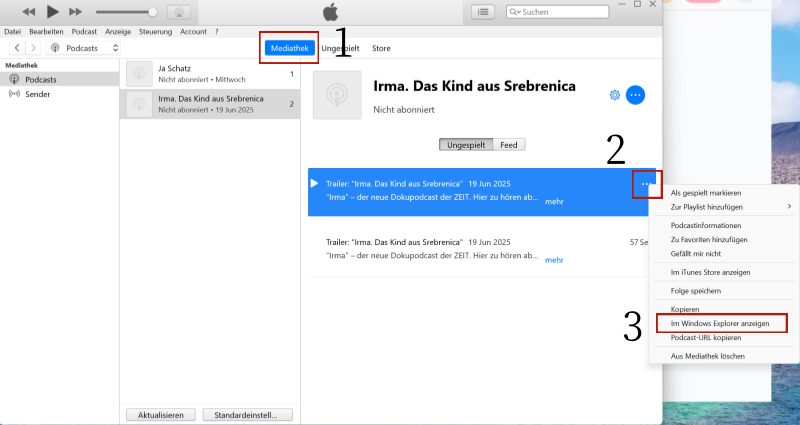Click the rewind previous track button

coord(29,12)
